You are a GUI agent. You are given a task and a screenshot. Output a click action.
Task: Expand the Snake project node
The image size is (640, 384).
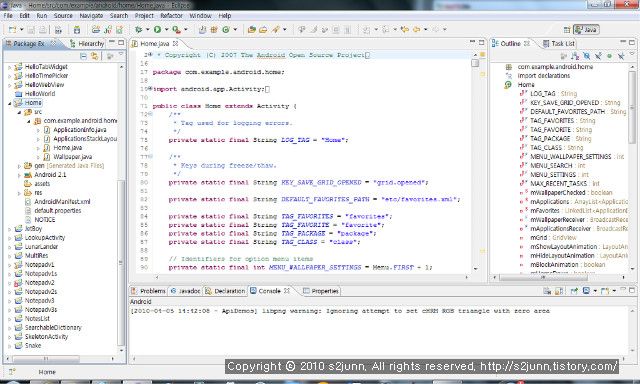(x=9, y=346)
